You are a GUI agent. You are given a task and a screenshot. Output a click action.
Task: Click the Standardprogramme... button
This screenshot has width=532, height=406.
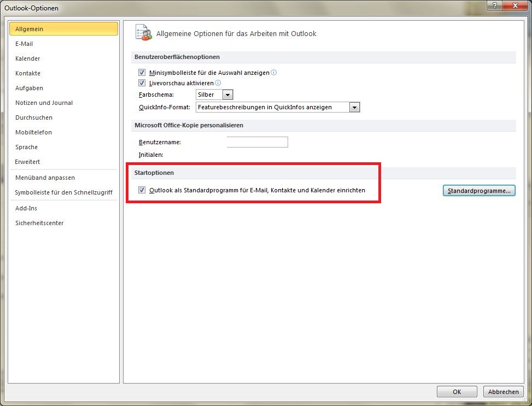point(479,191)
